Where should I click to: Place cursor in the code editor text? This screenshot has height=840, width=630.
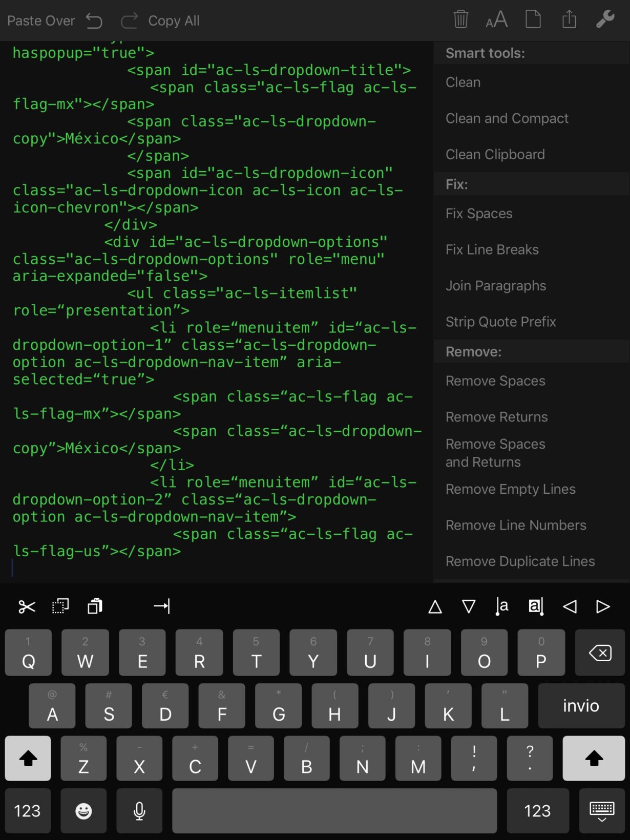coord(216,311)
